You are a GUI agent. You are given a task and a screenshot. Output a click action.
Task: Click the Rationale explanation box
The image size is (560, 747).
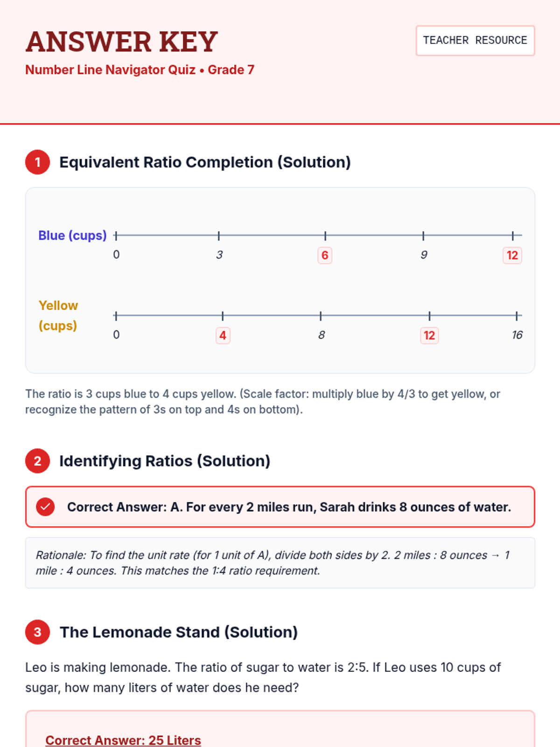click(280, 563)
